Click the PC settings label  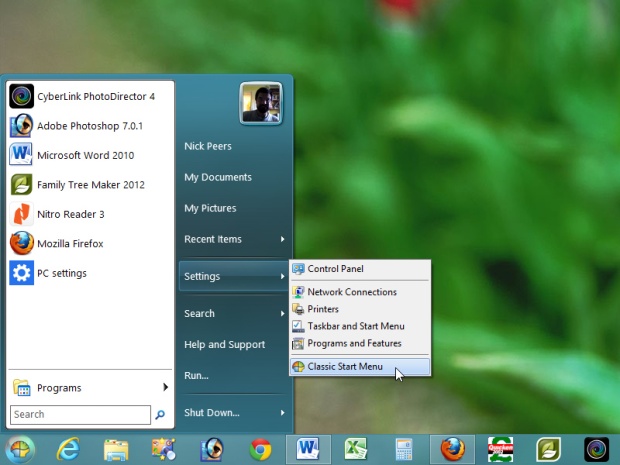[x=62, y=273]
